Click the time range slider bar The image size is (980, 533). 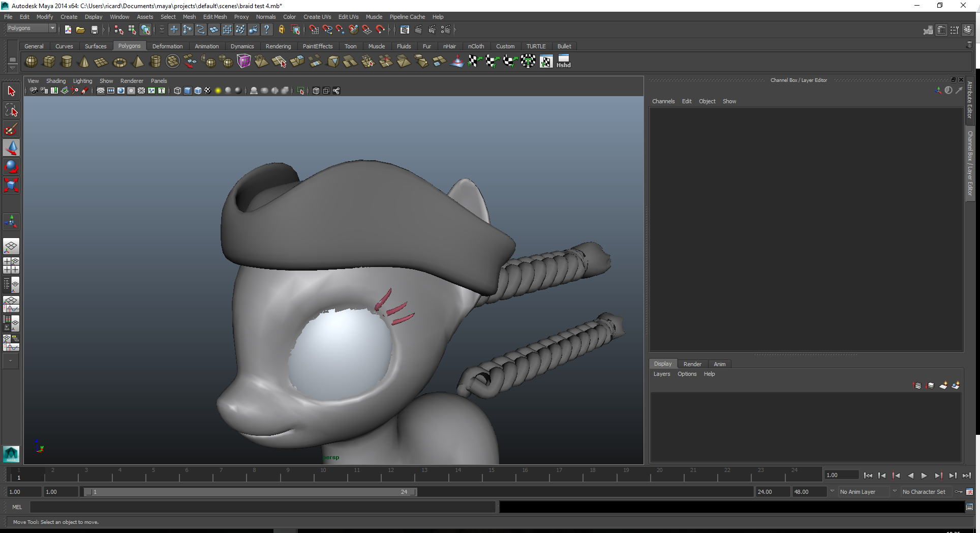(249, 492)
